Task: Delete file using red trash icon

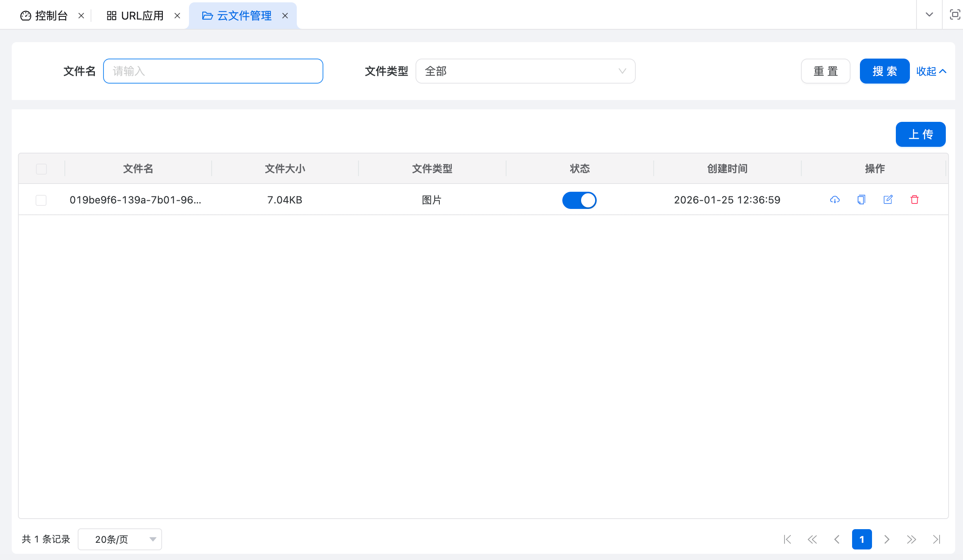Action: (914, 200)
